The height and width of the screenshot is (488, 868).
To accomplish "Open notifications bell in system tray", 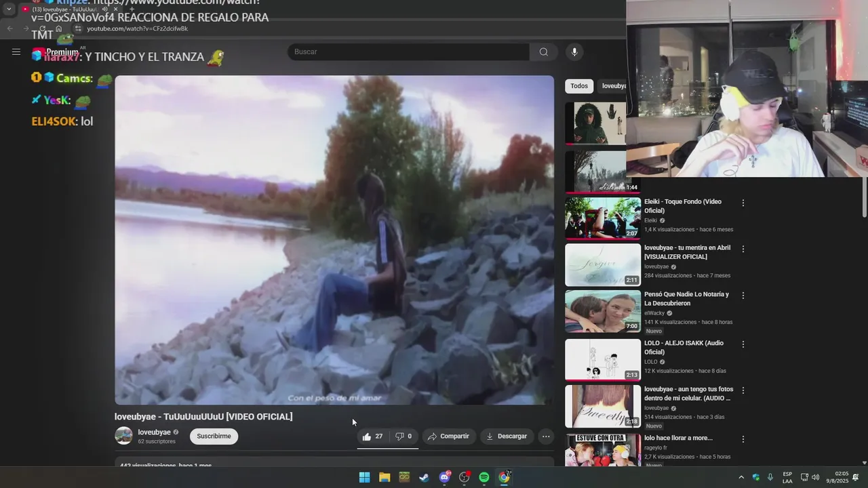I will 856,477.
